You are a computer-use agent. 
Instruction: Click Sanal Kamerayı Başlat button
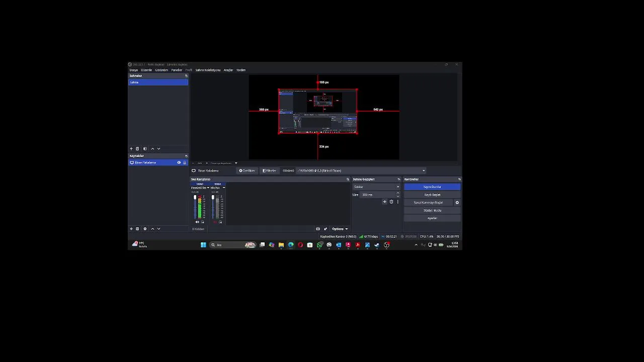428,203
